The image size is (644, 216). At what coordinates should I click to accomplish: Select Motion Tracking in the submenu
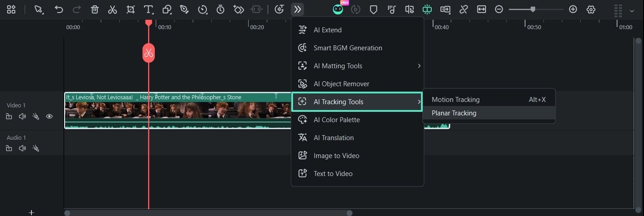tap(489, 100)
